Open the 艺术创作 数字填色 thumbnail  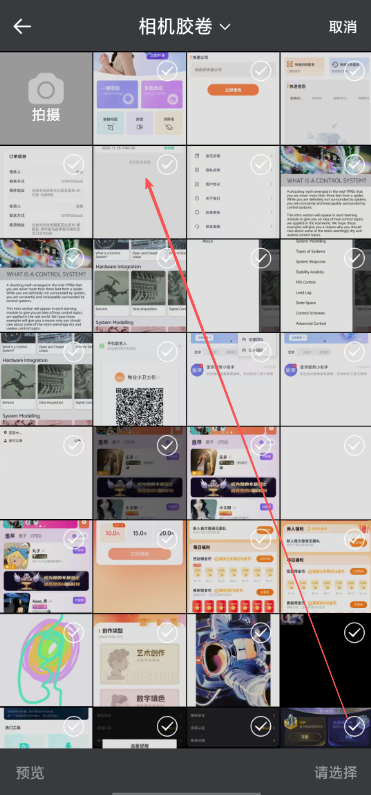(x=139, y=660)
